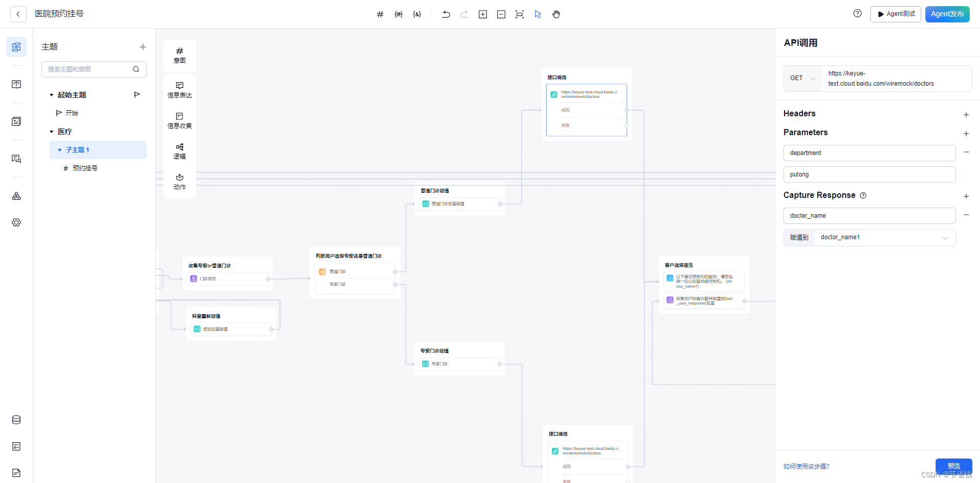The height and width of the screenshot is (483, 980).
Task: Add a new Parameters entry
Action: [966, 134]
